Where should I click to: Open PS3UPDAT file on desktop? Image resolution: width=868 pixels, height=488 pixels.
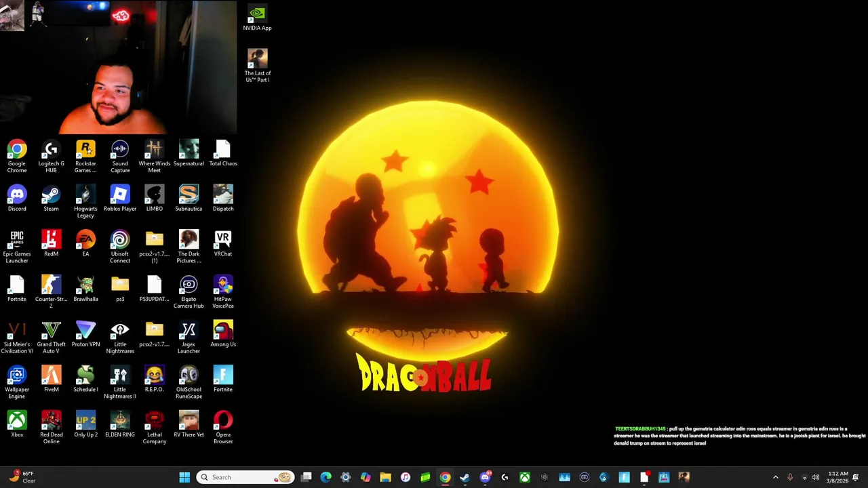[x=155, y=289]
